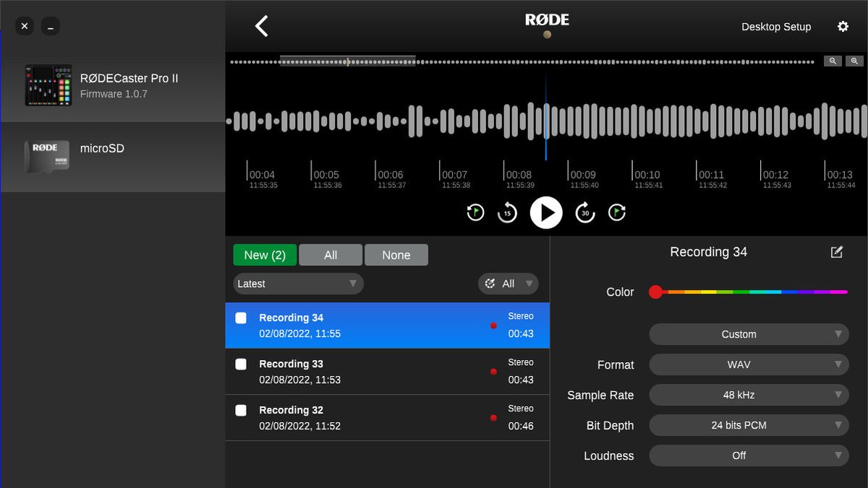Rename Recording 34 using the edit icon
Image resolution: width=868 pixels, height=488 pixels.
point(836,252)
